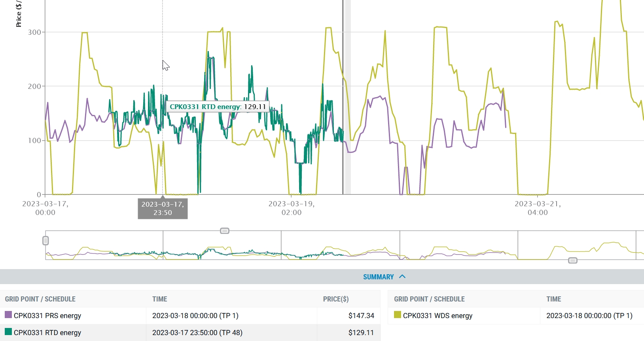Click the 2023-03-19 02:00 axis label

click(x=292, y=208)
